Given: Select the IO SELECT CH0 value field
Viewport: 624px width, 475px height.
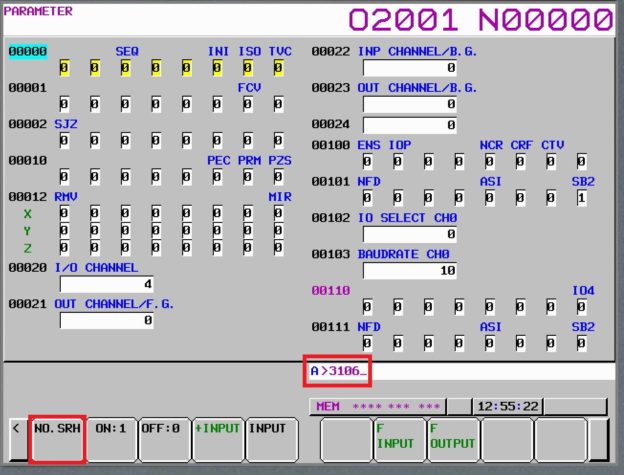Looking at the screenshot, I should (410, 234).
